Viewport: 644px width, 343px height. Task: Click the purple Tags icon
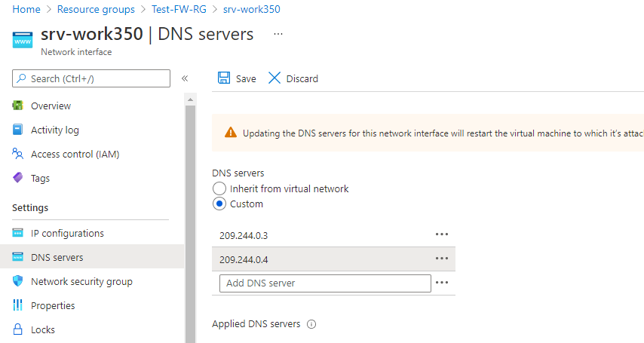(17, 177)
